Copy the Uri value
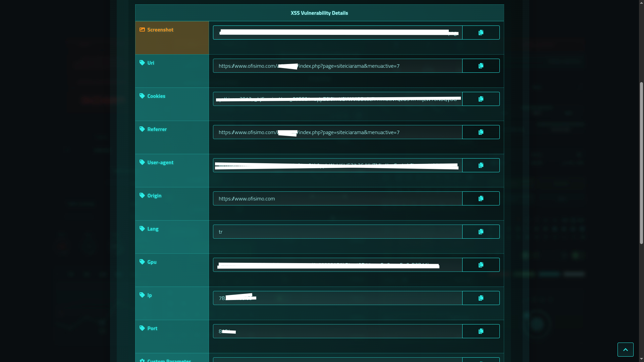 tap(481, 66)
